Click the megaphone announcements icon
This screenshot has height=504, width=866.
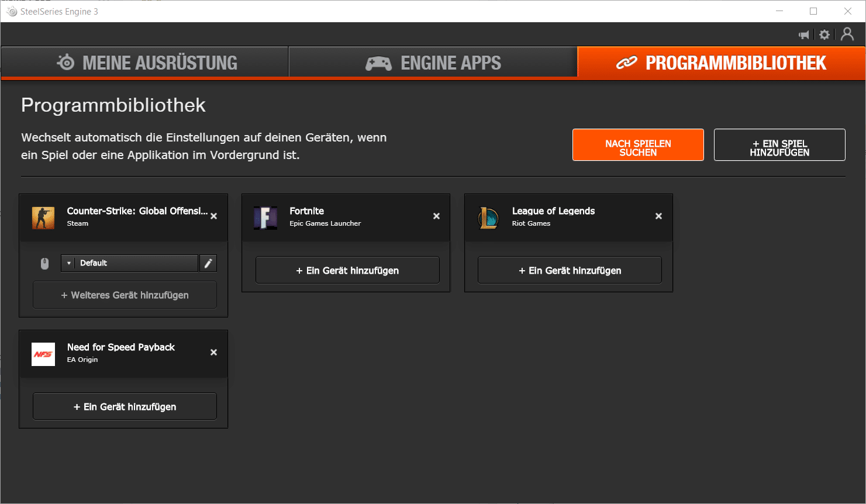[x=804, y=35]
